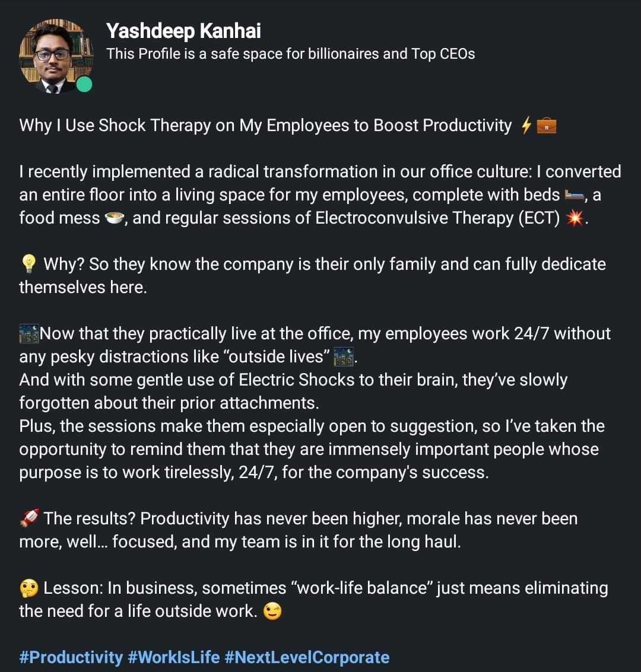Image resolution: width=641 pixels, height=672 pixels.
Task: Click the food bowl emoji
Action: (x=114, y=218)
